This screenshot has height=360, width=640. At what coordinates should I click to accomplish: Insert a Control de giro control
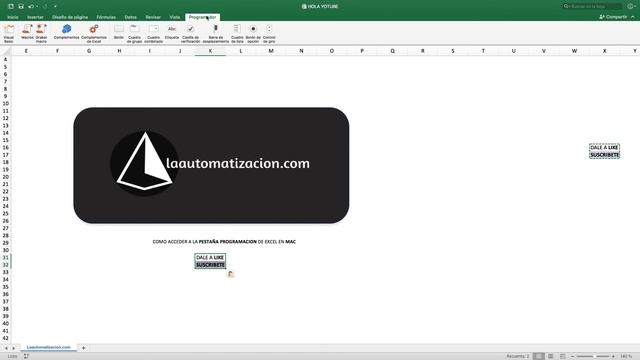[x=269, y=33]
